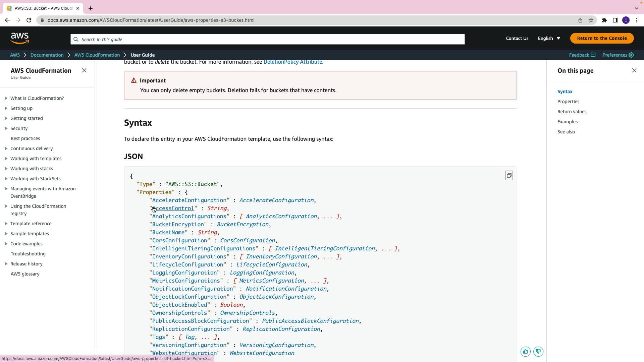Collapse the AWS CloudFormation sidebar
This screenshot has height=362, width=644.
pyautogui.click(x=84, y=70)
